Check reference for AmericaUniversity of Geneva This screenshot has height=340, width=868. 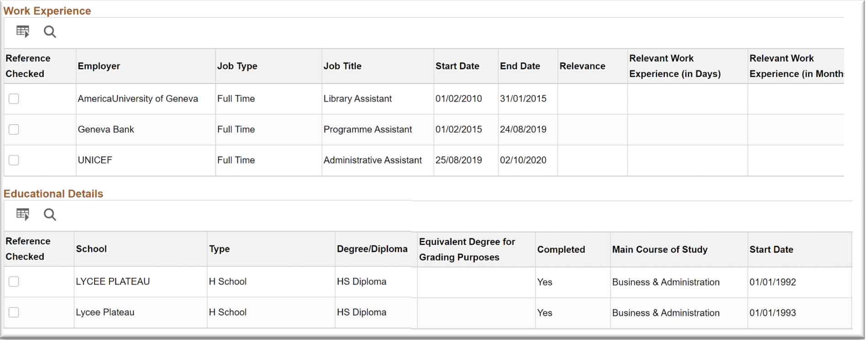(x=14, y=99)
